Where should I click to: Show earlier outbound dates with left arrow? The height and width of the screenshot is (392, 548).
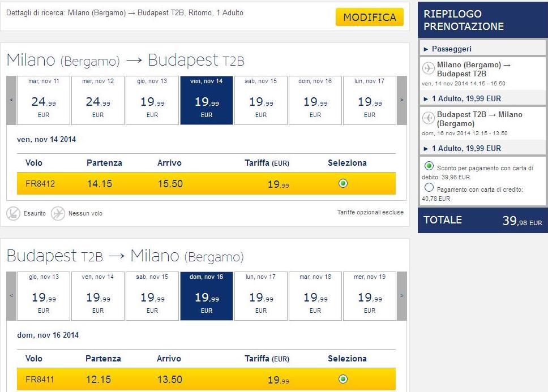click(11, 100)
